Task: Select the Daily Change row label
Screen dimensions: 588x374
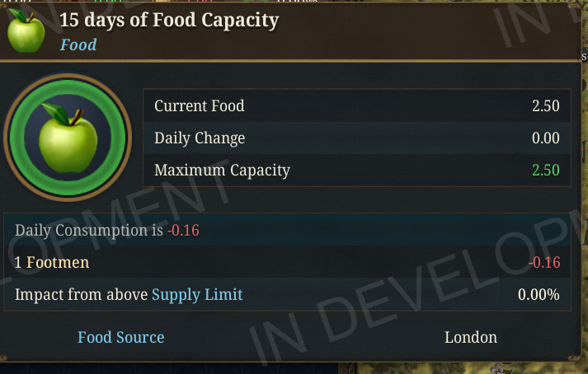Action: tap(200, 138)
